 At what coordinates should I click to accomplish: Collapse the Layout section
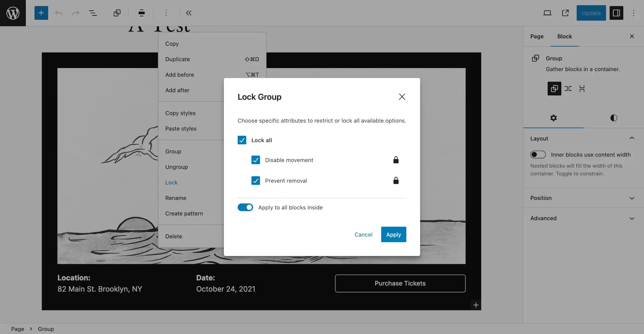pos(632,138)
